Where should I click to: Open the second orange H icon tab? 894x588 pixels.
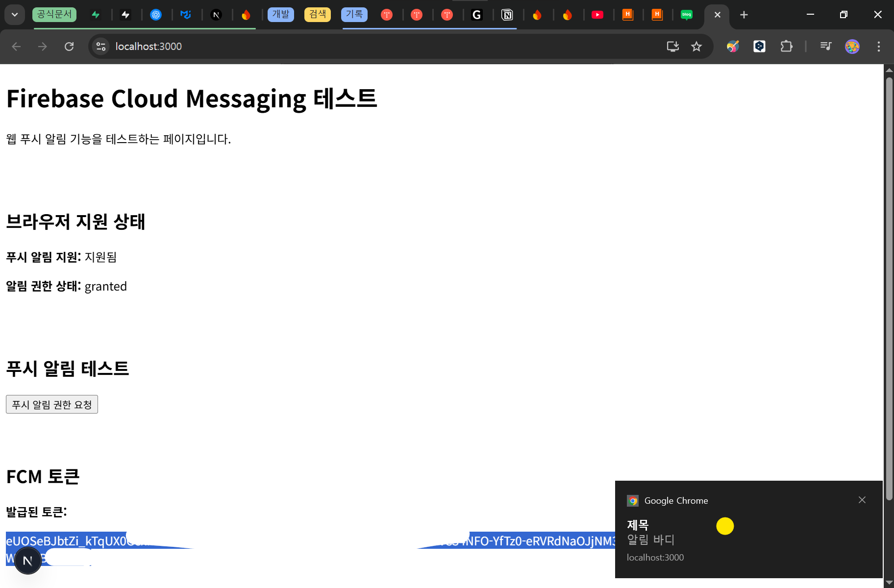tap(658, 15)
